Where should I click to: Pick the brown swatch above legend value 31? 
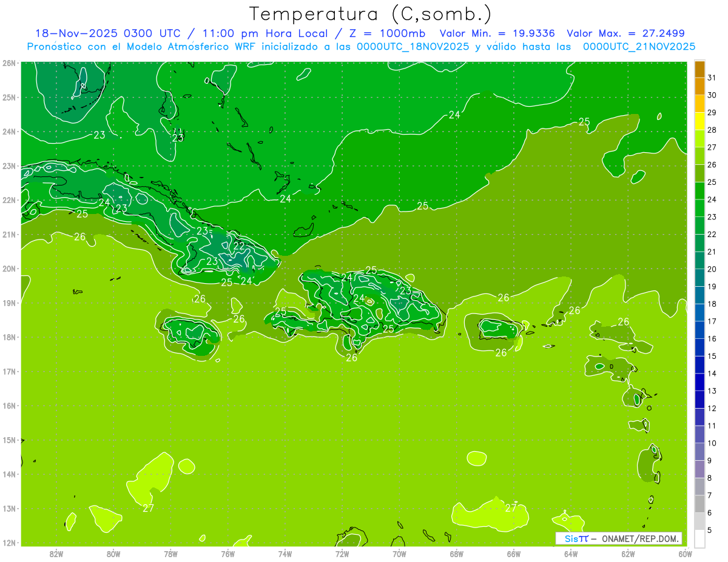tap(699, 69)
